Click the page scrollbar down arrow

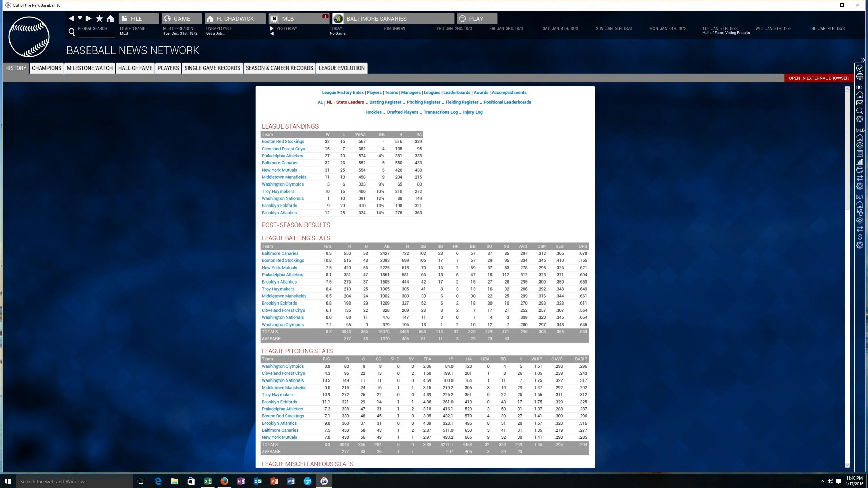(x=847, y=465)
